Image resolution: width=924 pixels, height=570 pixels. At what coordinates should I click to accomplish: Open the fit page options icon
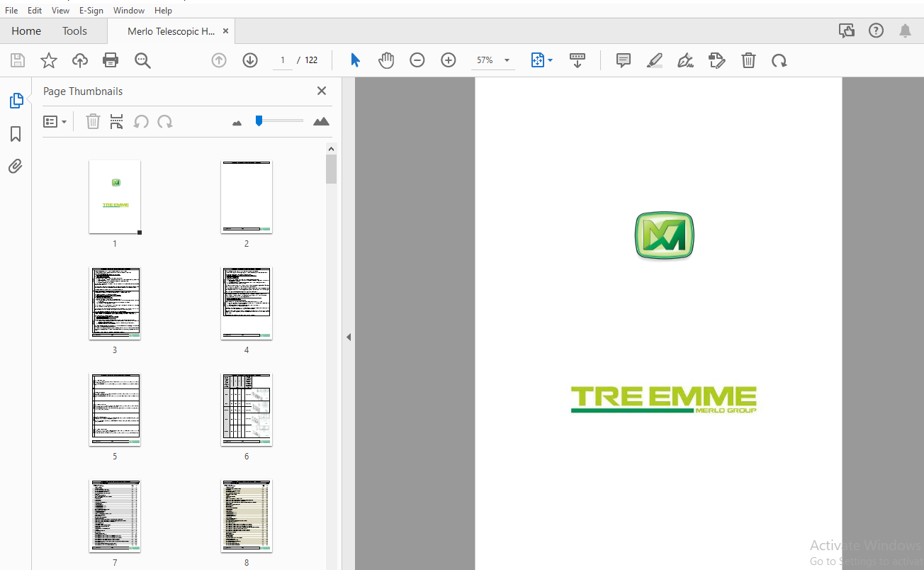pyautogui.click(x=541, y=60)
